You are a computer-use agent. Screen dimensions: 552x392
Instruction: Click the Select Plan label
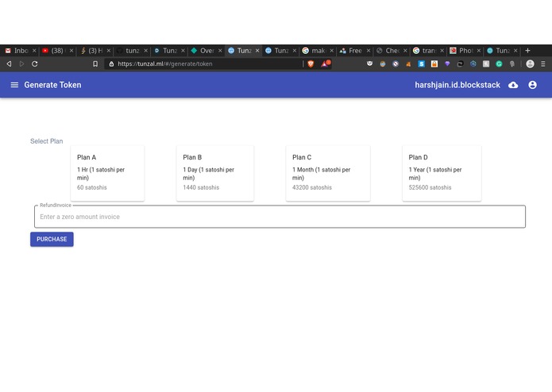[47, 141]
